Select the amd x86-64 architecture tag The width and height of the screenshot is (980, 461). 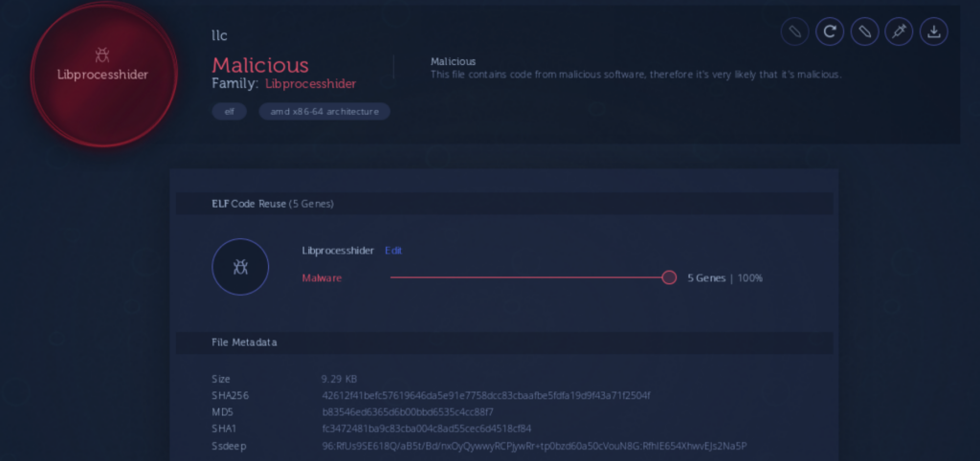324,111
